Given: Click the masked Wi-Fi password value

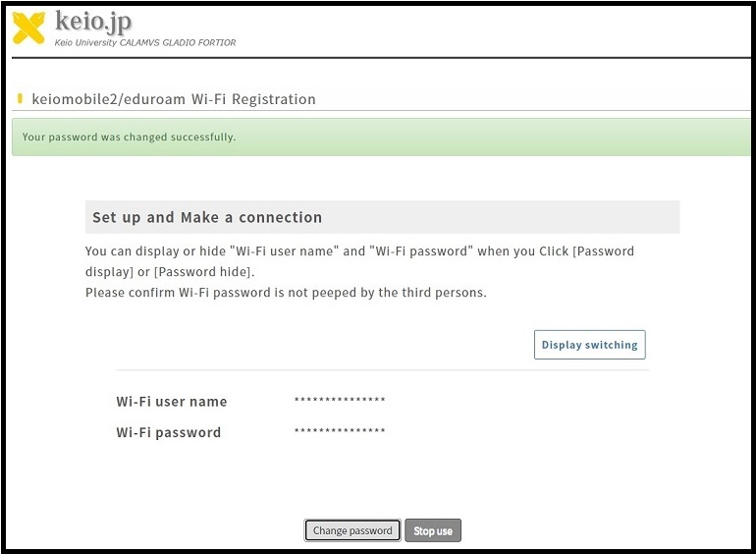Looking at the screenshot, I should click(340, 432).
